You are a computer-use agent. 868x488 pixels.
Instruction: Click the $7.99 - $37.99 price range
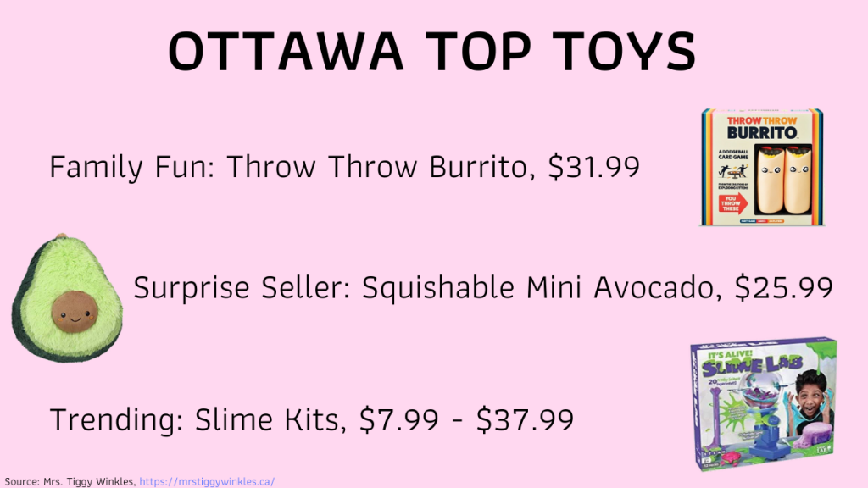click(467, 419)
